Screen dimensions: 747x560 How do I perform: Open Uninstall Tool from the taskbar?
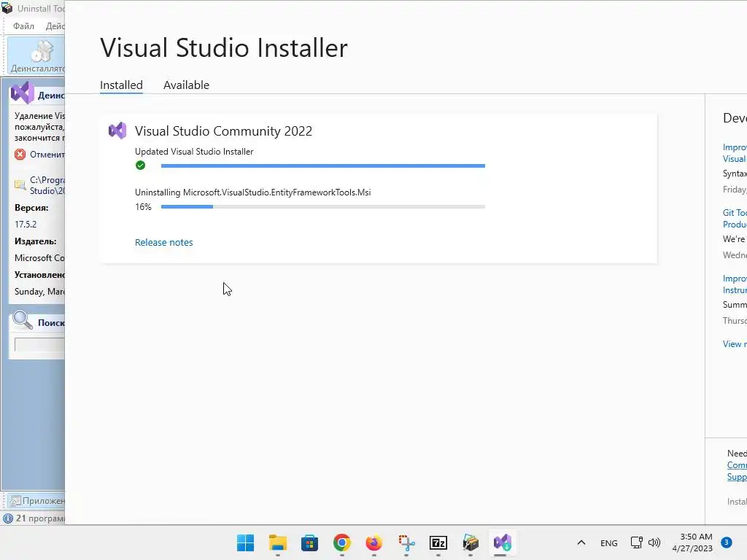coord(471,542)
